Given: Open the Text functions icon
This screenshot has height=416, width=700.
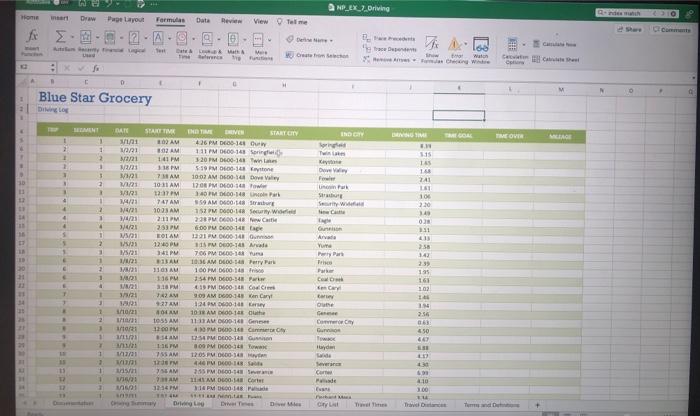Looking at the screenshot, I should click(x=158, y=38).
